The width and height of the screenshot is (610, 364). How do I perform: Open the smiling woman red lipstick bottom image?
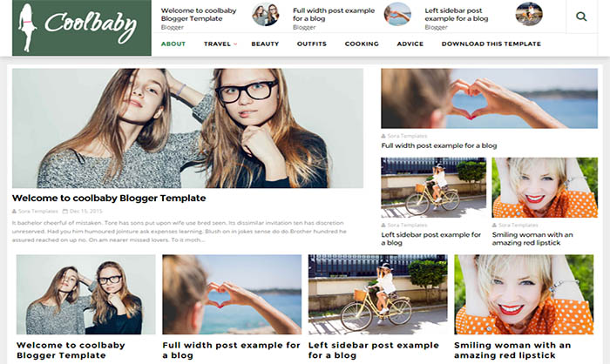tap(524, 294)
